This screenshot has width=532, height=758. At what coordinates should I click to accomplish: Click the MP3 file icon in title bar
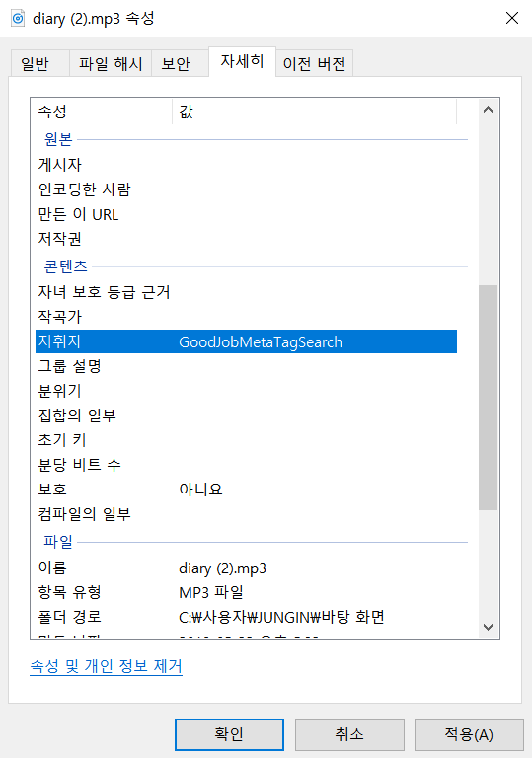click(18, 19)
